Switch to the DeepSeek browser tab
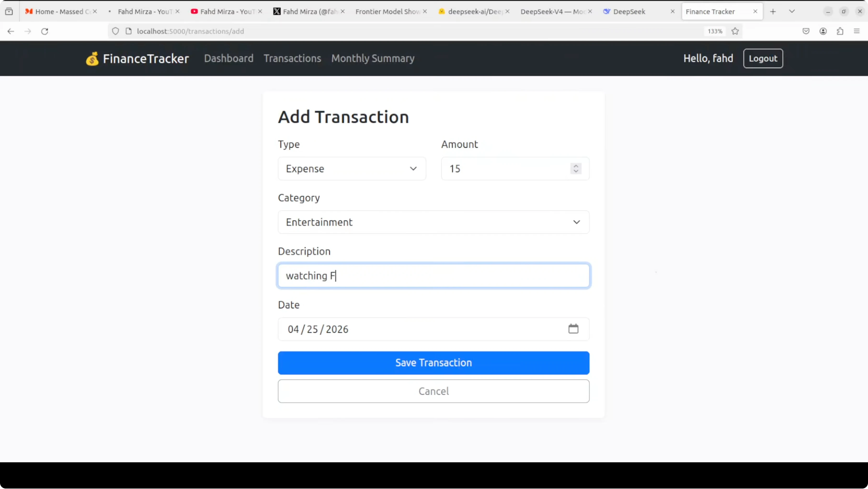The width and height of the screenshot is (868, 489). point(629,12)
